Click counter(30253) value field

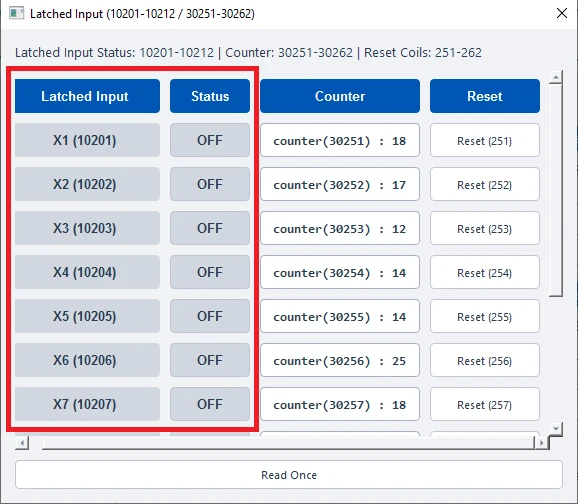coord(340,228)
